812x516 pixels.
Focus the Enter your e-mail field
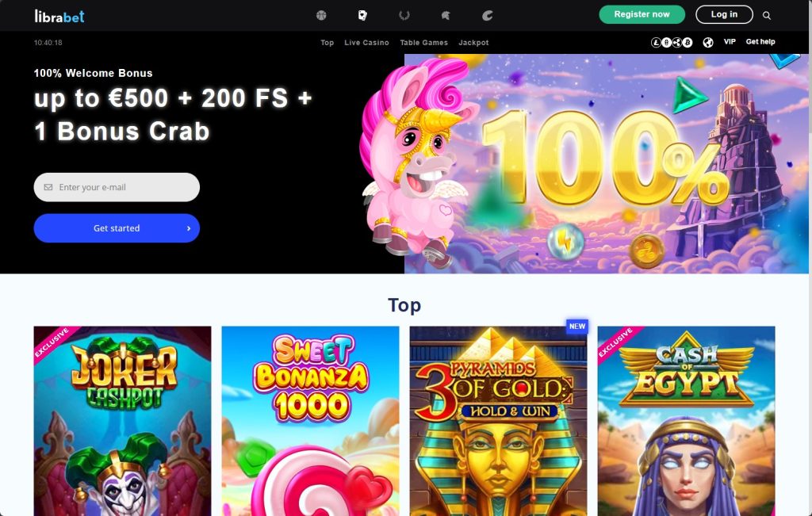(117, 187)
